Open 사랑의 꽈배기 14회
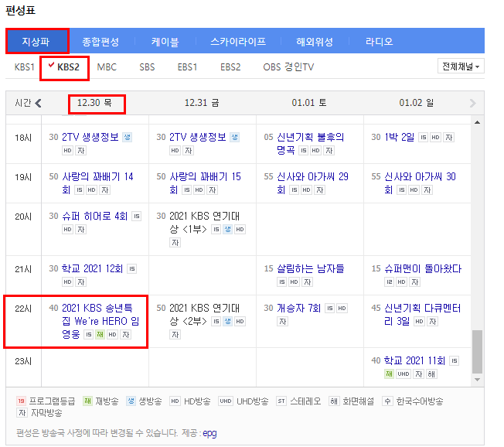 point(97,183)
